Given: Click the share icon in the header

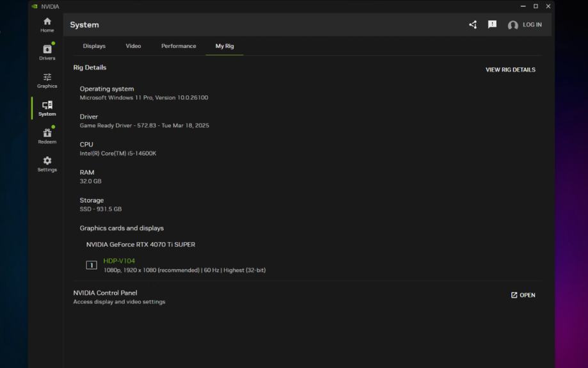Looking at the screenshot, I should [x=473, y=25].
